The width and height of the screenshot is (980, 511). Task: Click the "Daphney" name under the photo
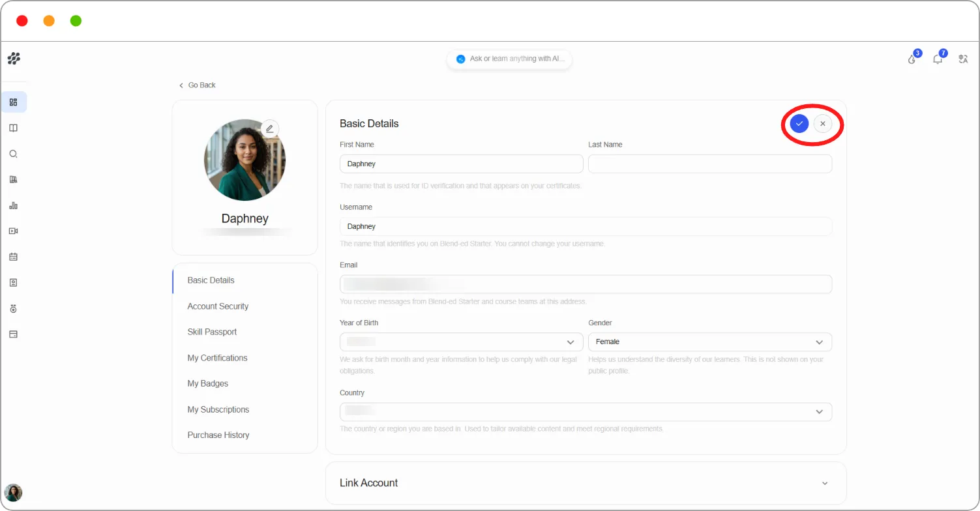[x=245, y=219]
